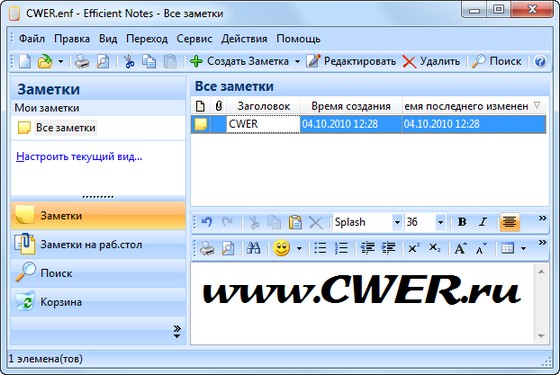Click Undo icon in editor toolbar
Screen dimensions: 560x375
207,222
